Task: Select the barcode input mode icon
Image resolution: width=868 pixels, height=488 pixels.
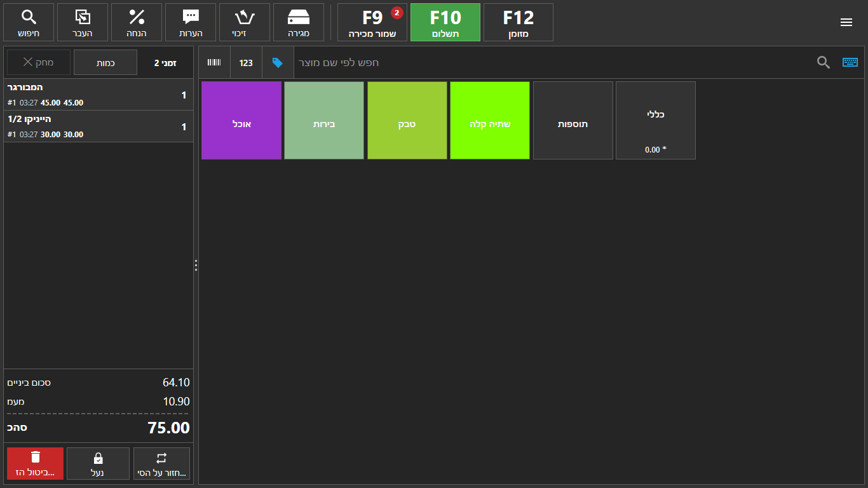Action: 214,62
